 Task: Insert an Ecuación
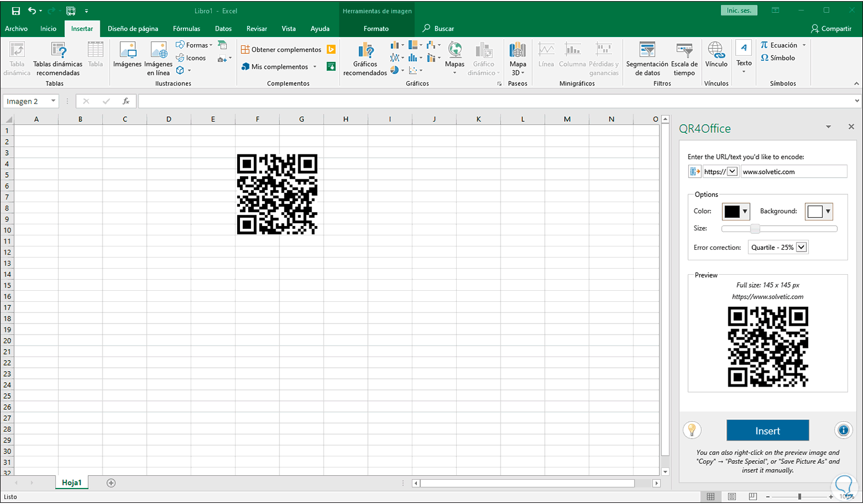[779, 45]
